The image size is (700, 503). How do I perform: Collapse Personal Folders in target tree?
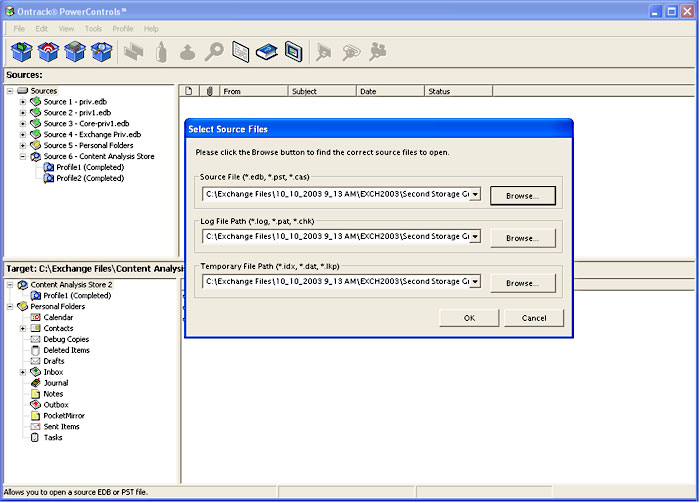pyautogui.click(x=10, y=307)
